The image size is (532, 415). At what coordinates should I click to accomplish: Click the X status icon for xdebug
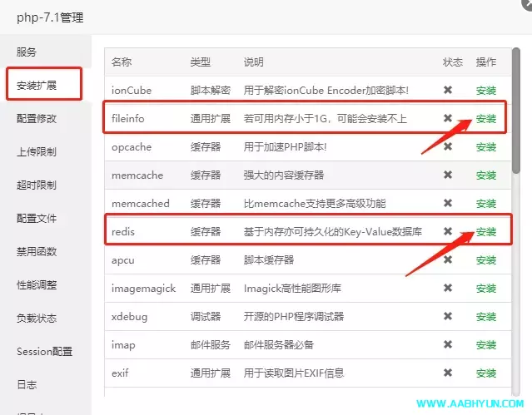click(x=448, y=316)
